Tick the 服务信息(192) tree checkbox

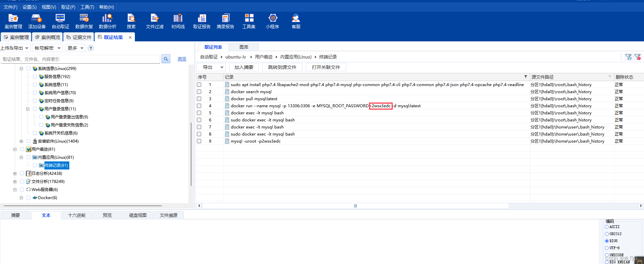pyautogui.click(x=35, y=77)
